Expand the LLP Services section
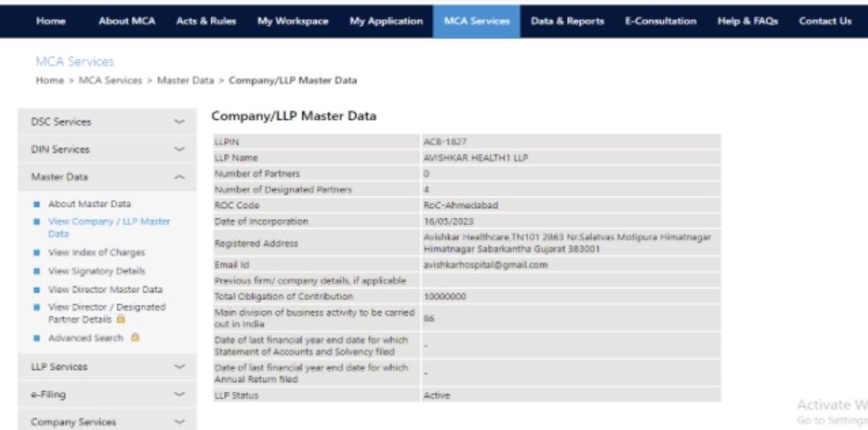Image resolution: width=868 pixels, height=430 pixels. tap(107, 366)
